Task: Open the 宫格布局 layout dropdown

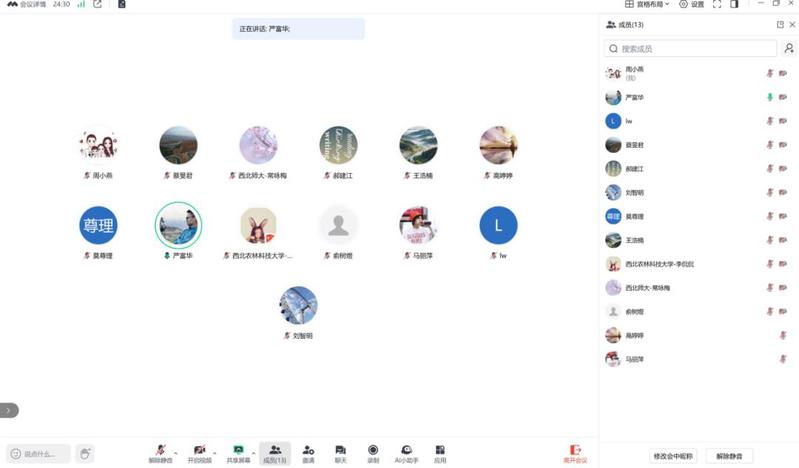Action: click(650, 5)
